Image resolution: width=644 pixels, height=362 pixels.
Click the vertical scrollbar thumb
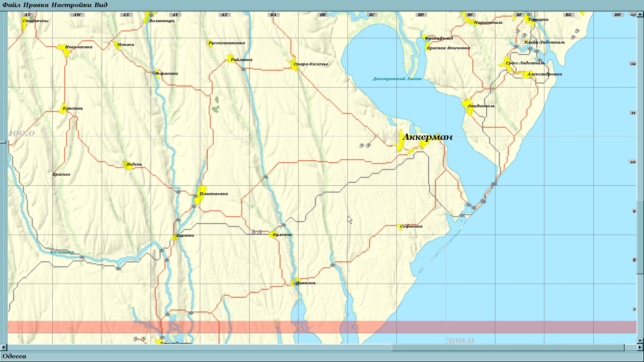coord(640,236)
